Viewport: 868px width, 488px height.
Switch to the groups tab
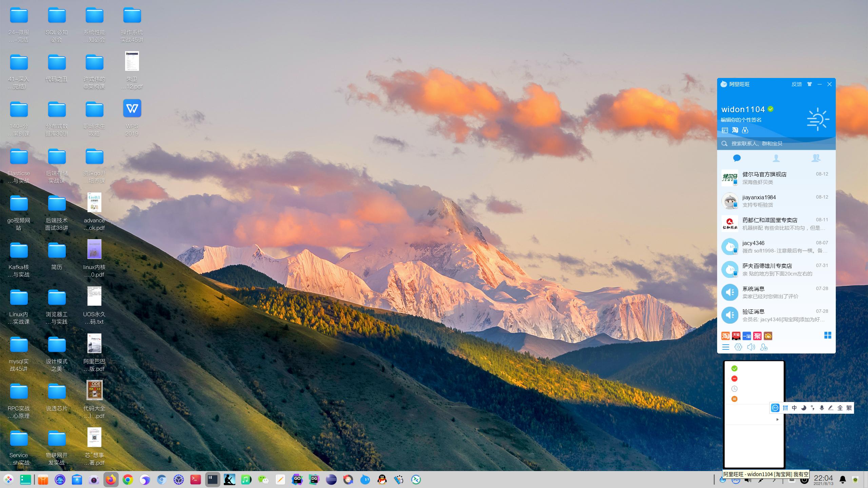[816, 158]
